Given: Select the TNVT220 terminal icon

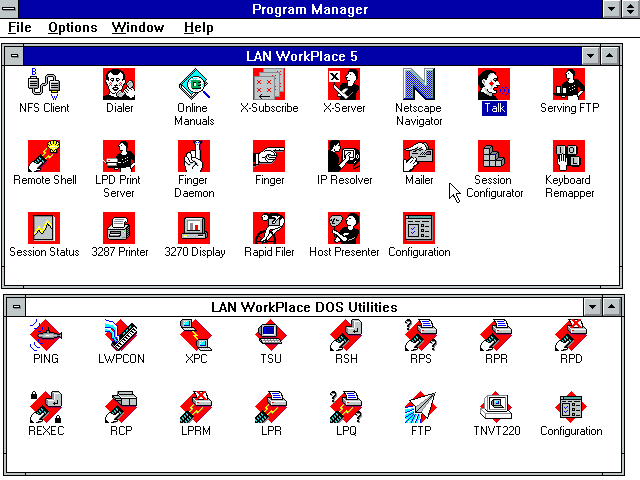Looking at the screenshot, I should pos(496,407).
